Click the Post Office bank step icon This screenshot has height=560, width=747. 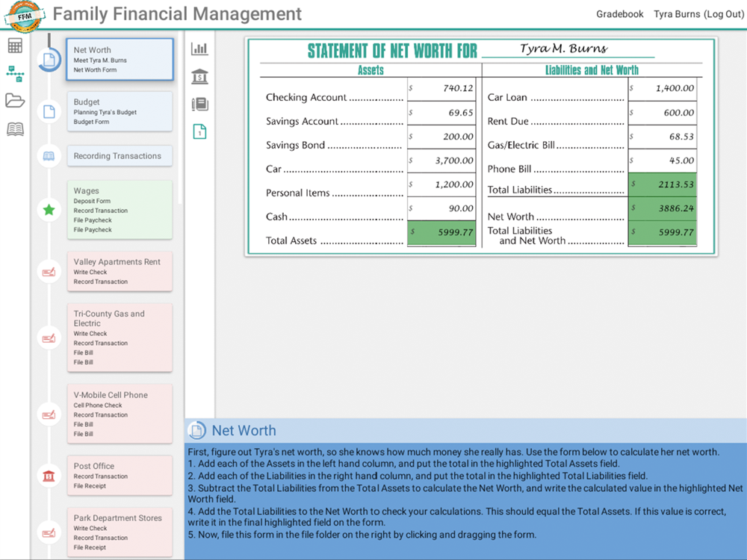49,476
